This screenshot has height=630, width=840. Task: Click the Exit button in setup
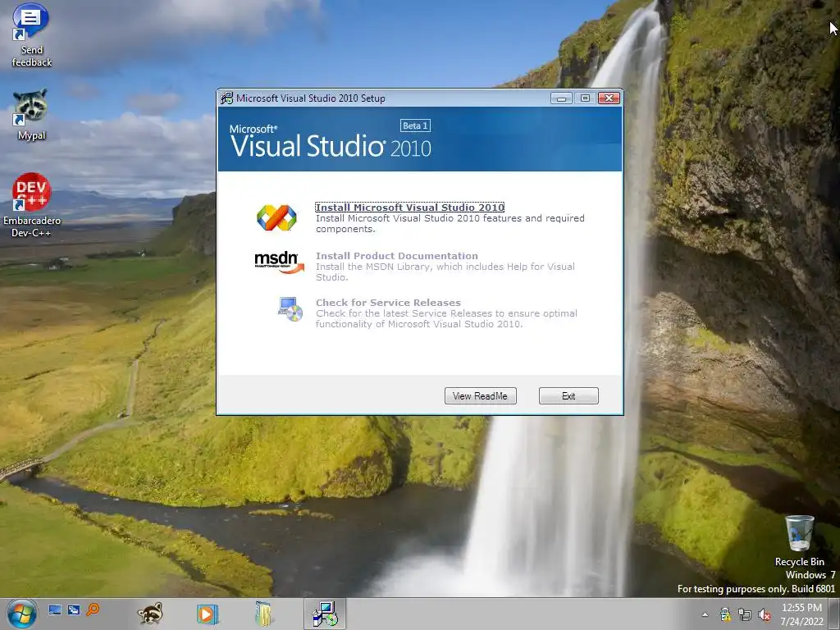568,396
